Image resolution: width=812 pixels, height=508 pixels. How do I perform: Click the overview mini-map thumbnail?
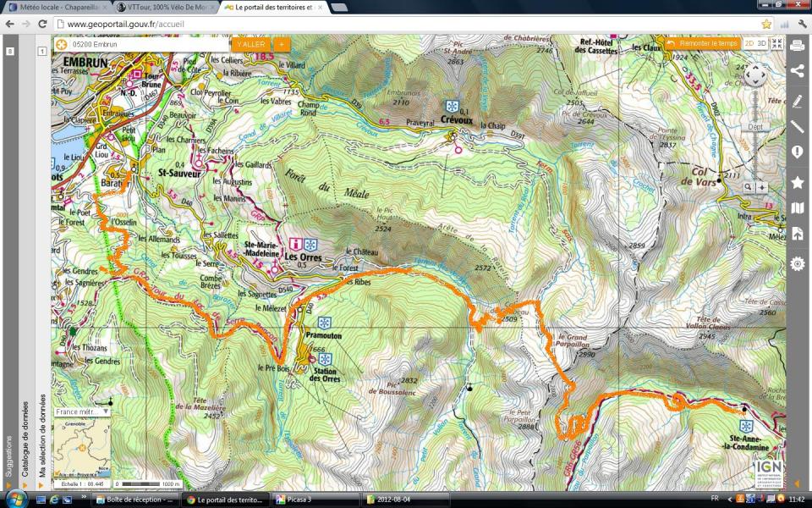click(x=82, y=448)
